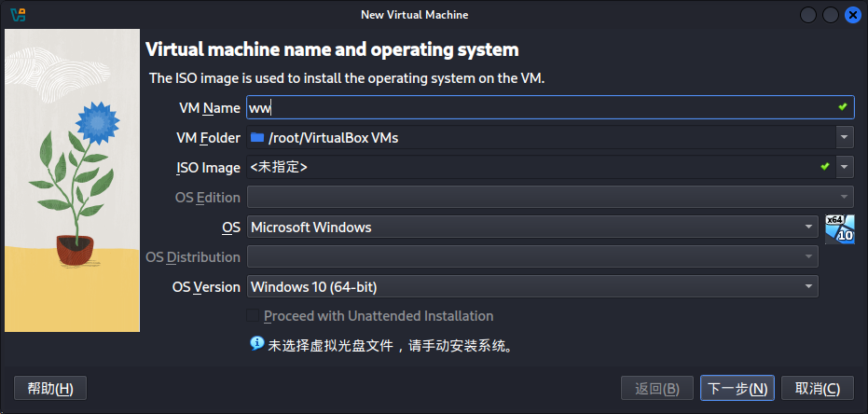Viewport: 868px width, 414px height.
Task: Maximize the New Virtual Machine window
Action: pos(831,15)
